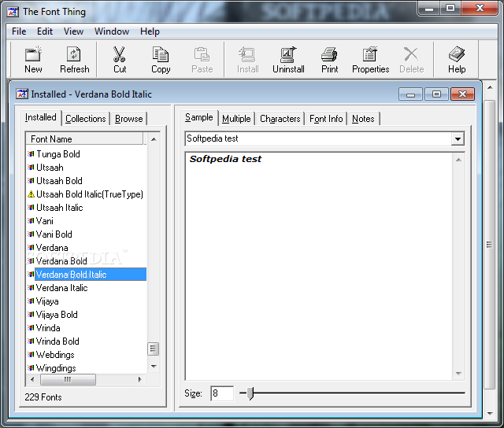
Task: Select Verdana Bold Italic entry
Action: click(x=91, y=275)
